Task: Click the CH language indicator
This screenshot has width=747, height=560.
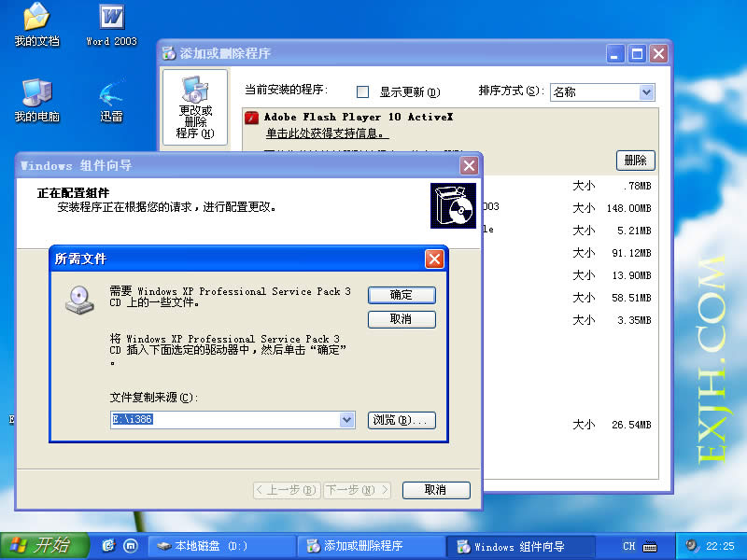Action: tap(628, 546)
